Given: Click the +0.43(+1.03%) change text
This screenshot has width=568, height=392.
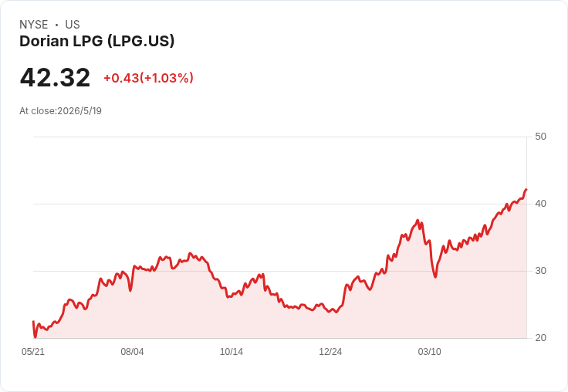Looking at the screenshot, I should (x=148, y=78).
